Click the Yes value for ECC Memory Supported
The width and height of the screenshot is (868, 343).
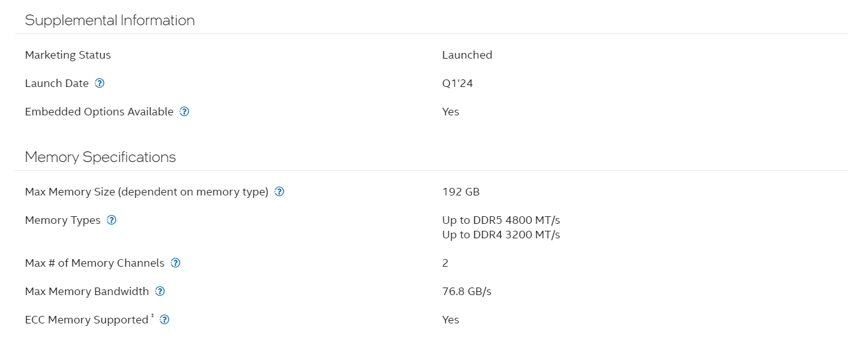tap(450, 320)
